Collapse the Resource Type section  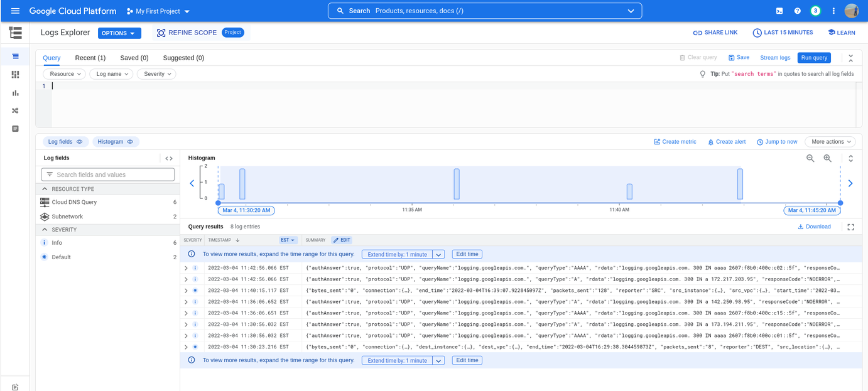(x=45, y=189)
